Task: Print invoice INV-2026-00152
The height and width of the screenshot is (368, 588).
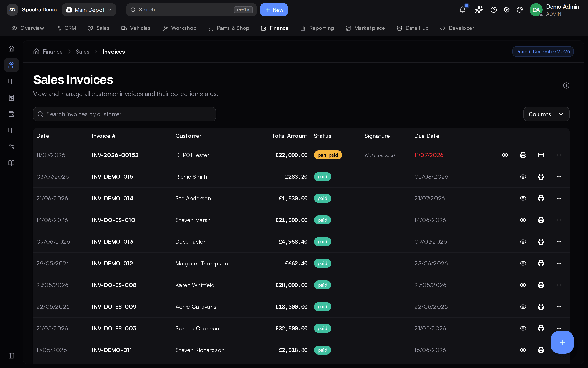Action: point(523,155)
